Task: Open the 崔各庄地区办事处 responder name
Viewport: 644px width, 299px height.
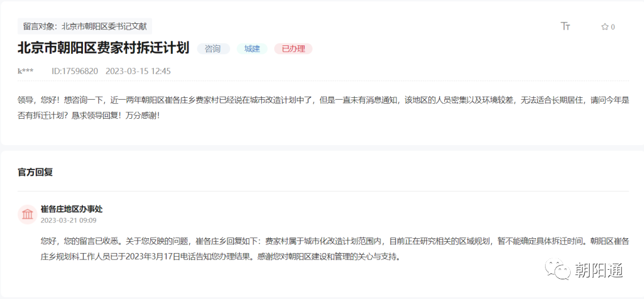Action: pyautogui.click(x=72, y=209)
